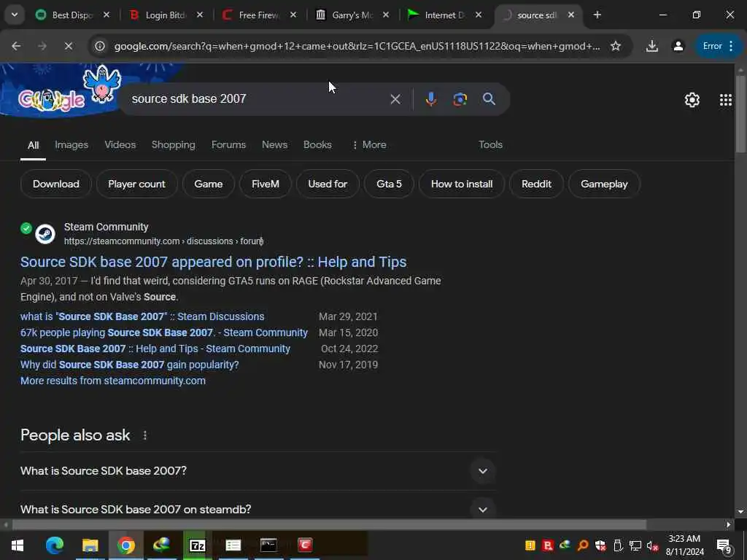The image size is (747, 560).
Task: Click the FiveM suggestion chip
Action: [x=266, y=184]
